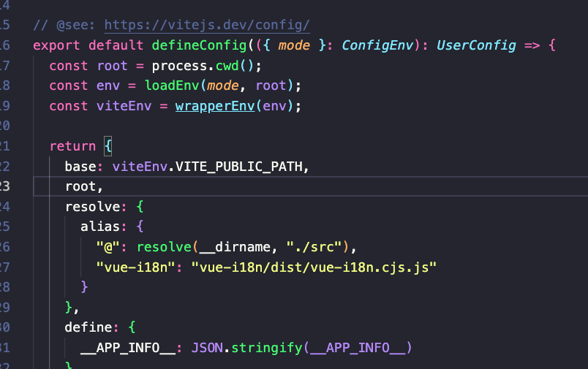Click the underlined wrapperEnv function call
588x369 pixels.
click(214, 106)
